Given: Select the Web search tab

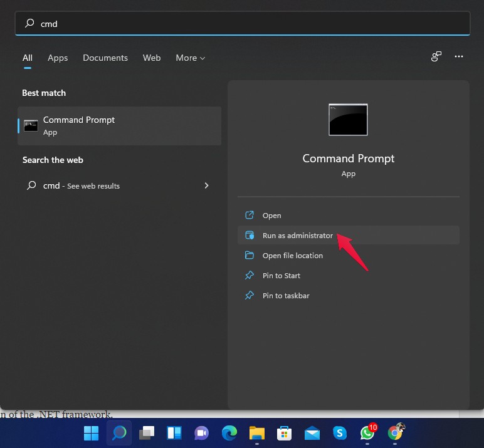Looking at the screenshot, I should (152, 58).
